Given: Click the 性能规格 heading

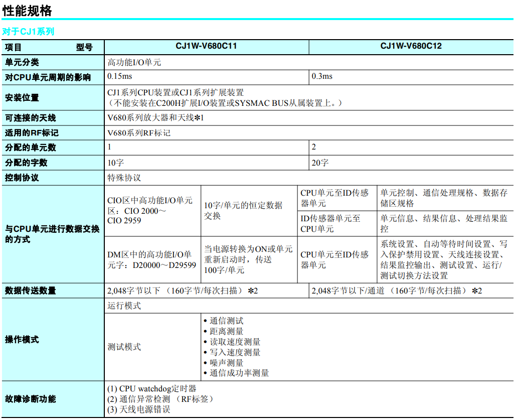Looking at the screenshot, I should (27, 10).
